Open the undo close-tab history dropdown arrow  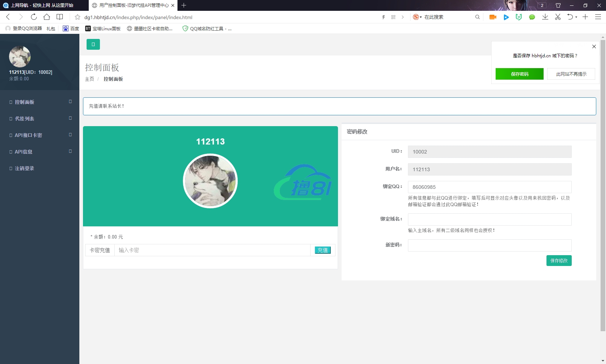(x=576, y=17)
